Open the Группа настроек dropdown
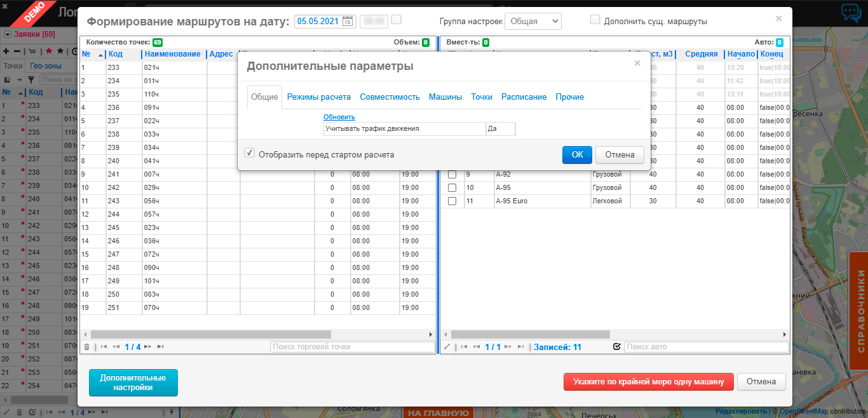The height and width of the screenshot is (418, 868). [x=532, y=21]
